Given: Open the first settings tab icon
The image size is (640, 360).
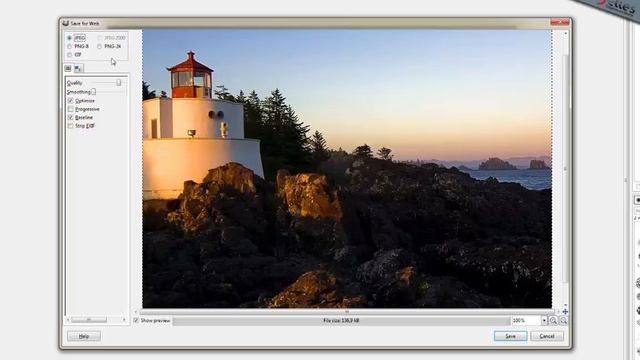Looking at the screenshot, I should pyautogui.click(x=68, y=68).
